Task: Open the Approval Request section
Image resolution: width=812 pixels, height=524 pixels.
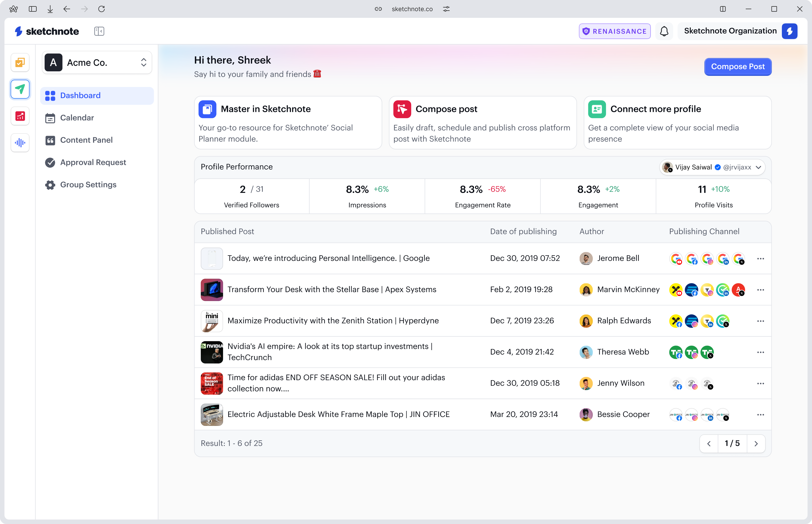Action: click(93, 162)
